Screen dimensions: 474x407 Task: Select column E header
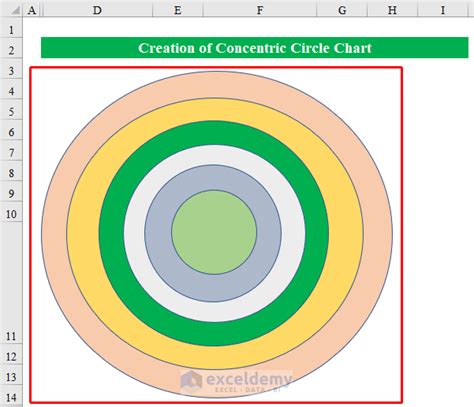(178, 10)
